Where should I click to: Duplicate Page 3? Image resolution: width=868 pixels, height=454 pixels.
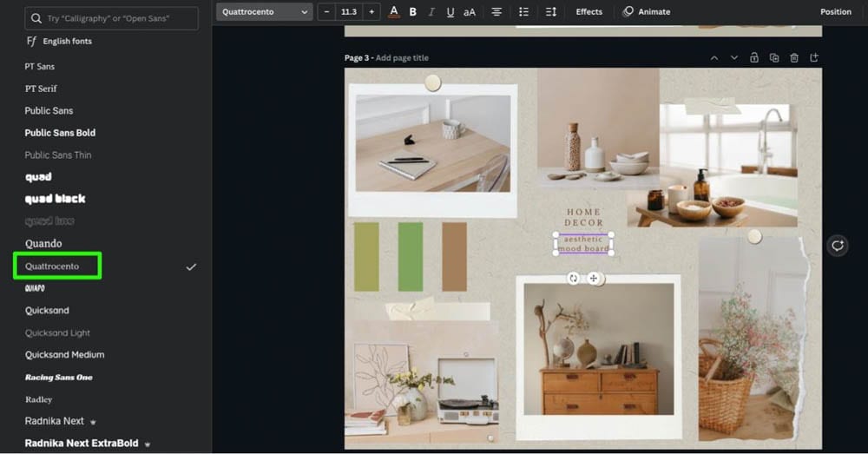click(774, 58)
